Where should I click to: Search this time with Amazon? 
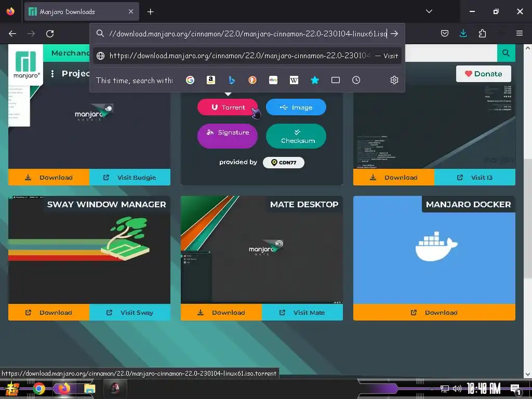pyautogui.click(x=211, y=80)
